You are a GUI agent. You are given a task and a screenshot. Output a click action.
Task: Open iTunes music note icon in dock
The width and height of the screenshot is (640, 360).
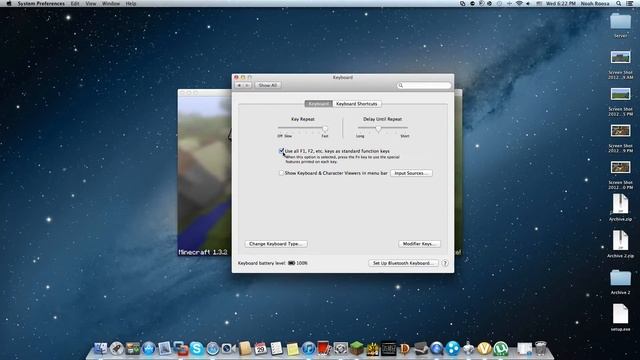309,348
